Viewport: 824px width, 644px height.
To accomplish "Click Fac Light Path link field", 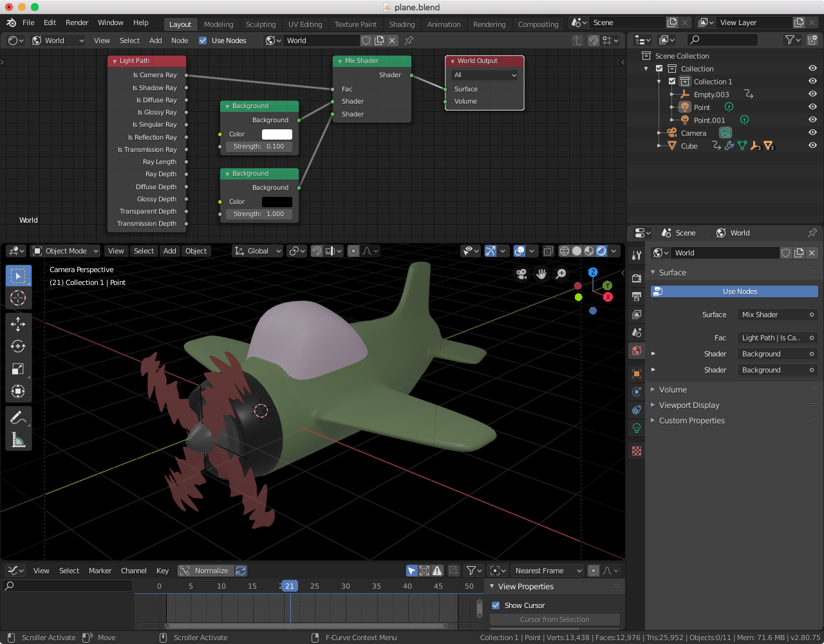I will [778, 338].
